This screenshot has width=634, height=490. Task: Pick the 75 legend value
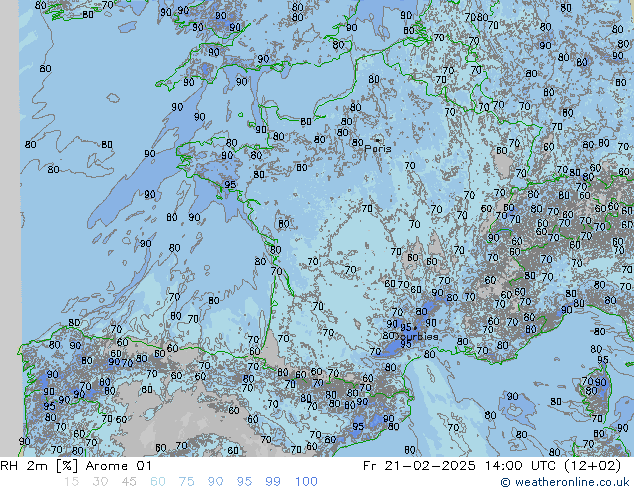click(x=186, y=482)
